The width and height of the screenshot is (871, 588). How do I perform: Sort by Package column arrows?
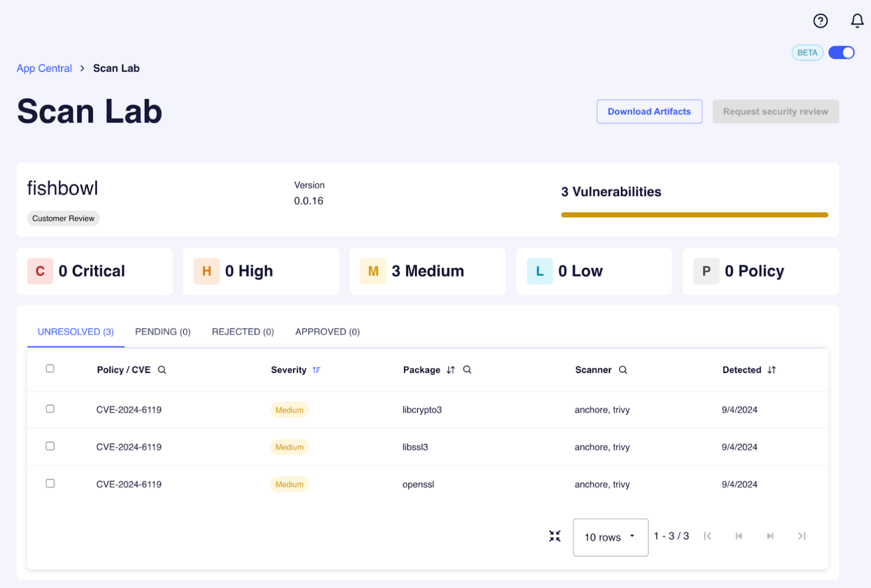coord(451,370)
